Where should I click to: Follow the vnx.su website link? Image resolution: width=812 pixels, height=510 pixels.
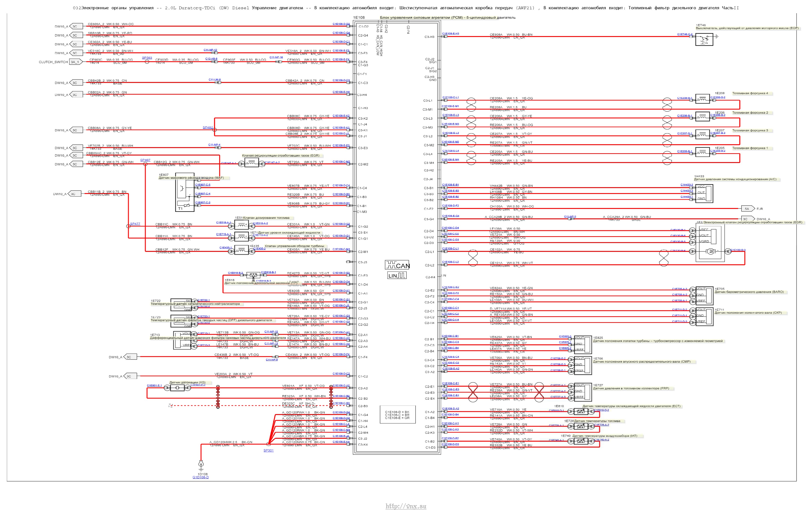click(406, 506)
